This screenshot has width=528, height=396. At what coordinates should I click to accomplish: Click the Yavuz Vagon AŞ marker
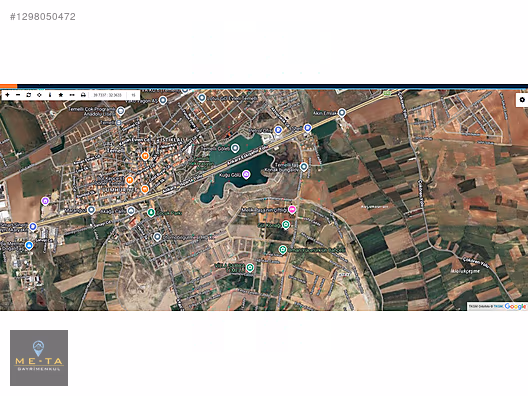pos(163,100)
